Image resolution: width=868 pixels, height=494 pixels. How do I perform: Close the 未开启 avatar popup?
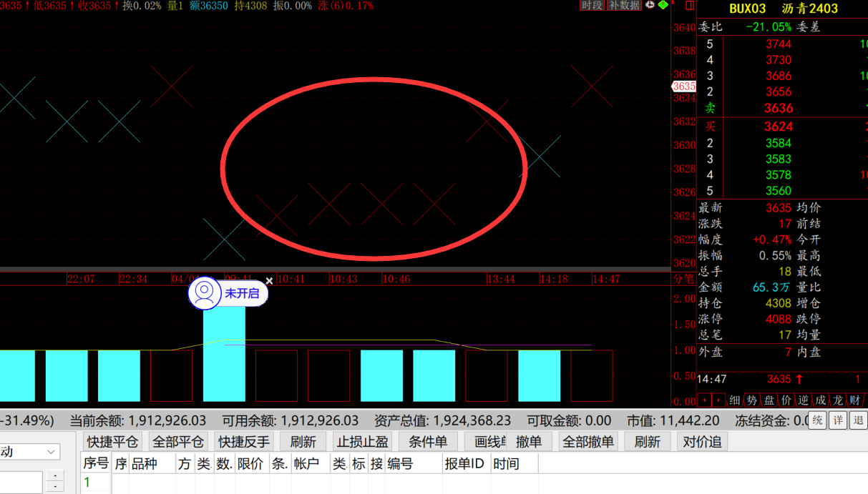269,281
